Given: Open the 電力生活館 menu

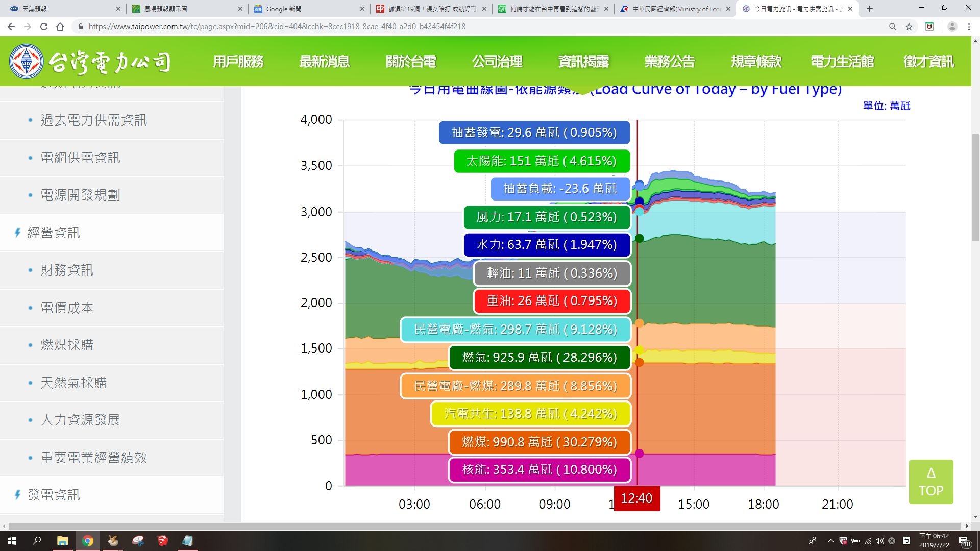Looking at the screenshot, I should point(842,62).
